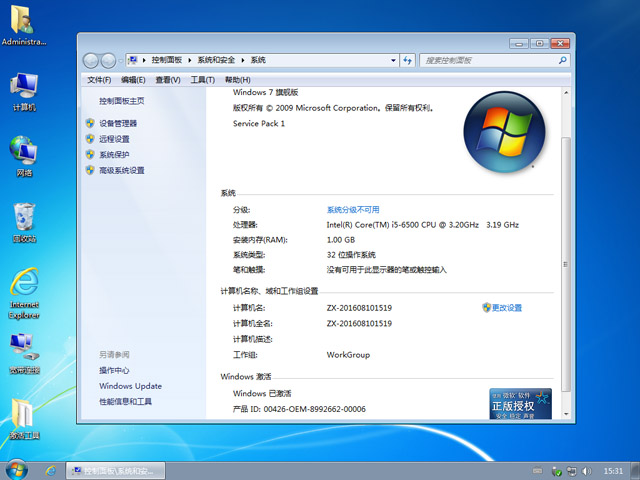Click the shield icon next to 更改设置
The image size is (640, 480).
coord(486,307)
